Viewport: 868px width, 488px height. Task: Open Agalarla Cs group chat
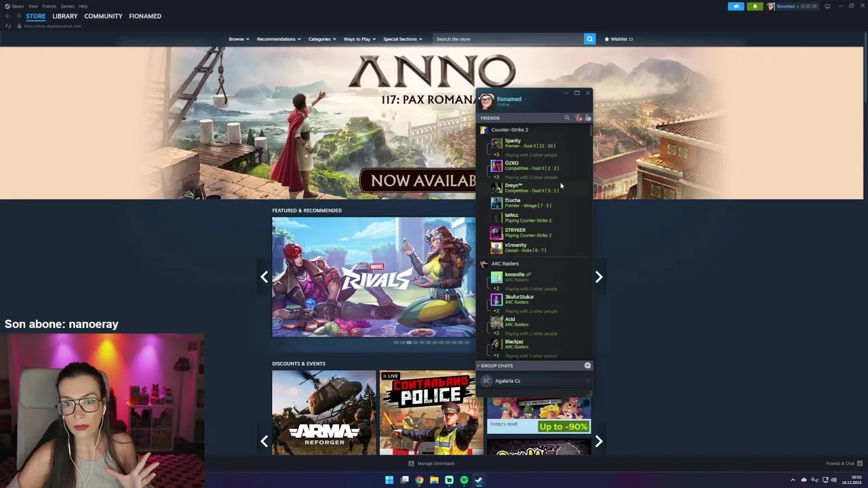[x=534, y=381]
